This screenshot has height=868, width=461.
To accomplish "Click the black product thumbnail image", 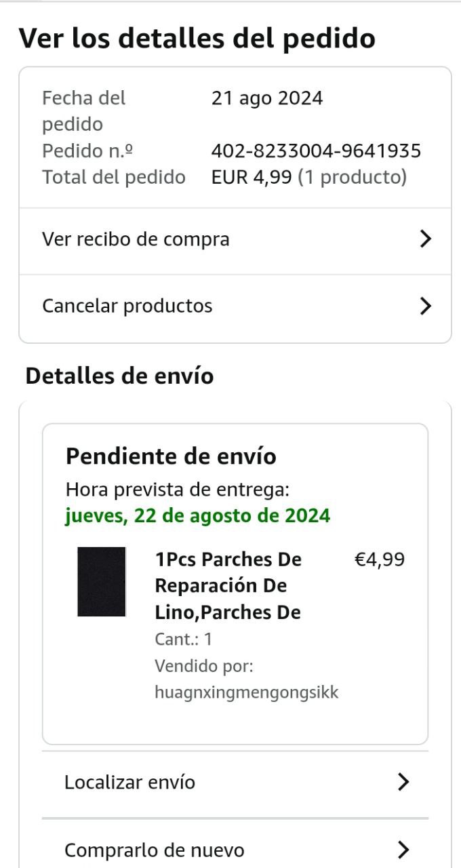I will tap(102, 582).
